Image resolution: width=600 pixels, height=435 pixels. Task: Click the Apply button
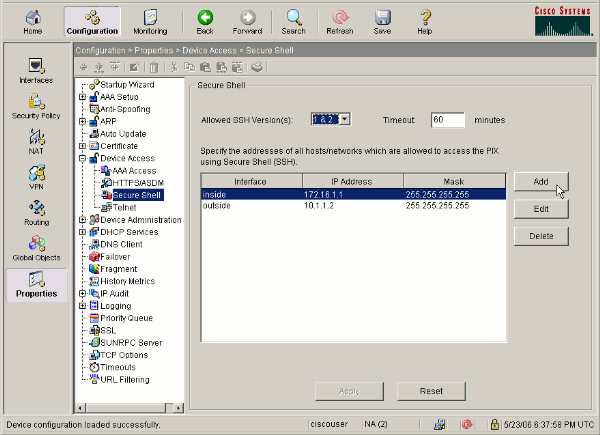[349, 391]
